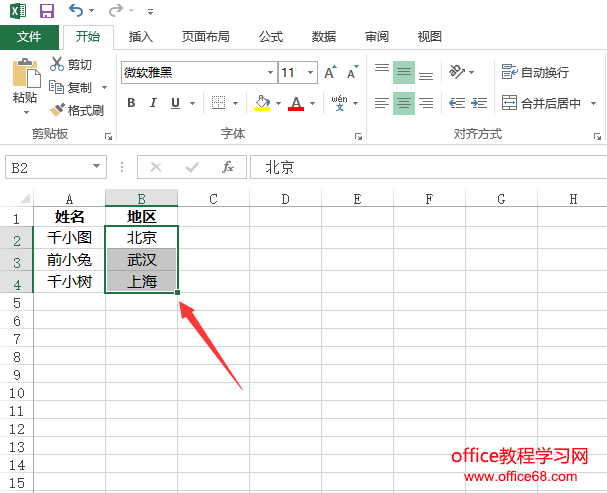
Task: Click Cut (剪切) scissors icon
Action: pos(57,64)
